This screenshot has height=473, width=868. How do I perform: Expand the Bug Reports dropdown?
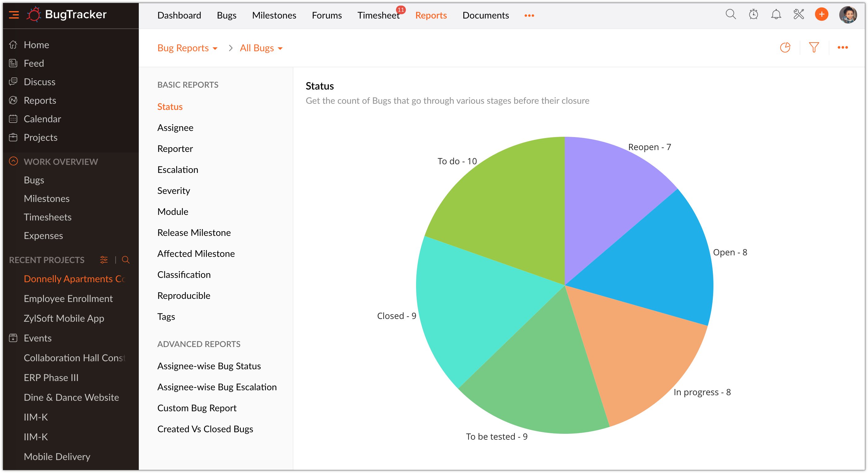(187, 48)
